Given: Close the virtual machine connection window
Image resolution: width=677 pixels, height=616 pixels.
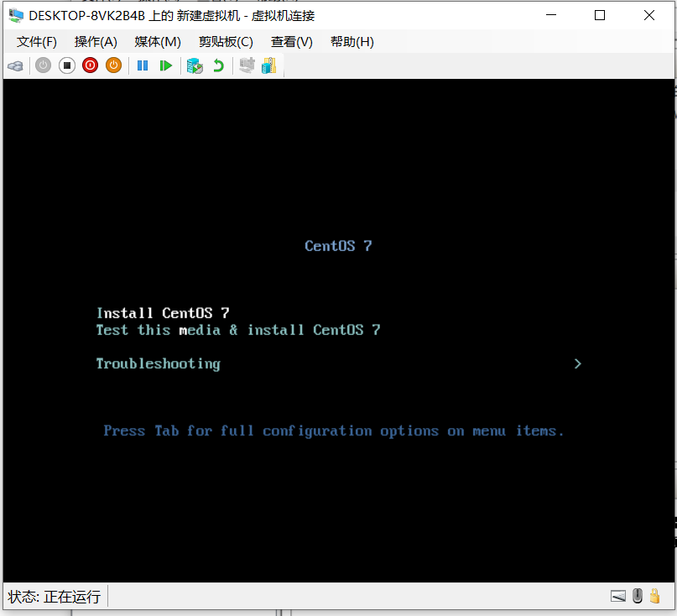Looking at the screenshot, I should click(x=649, y=16).
